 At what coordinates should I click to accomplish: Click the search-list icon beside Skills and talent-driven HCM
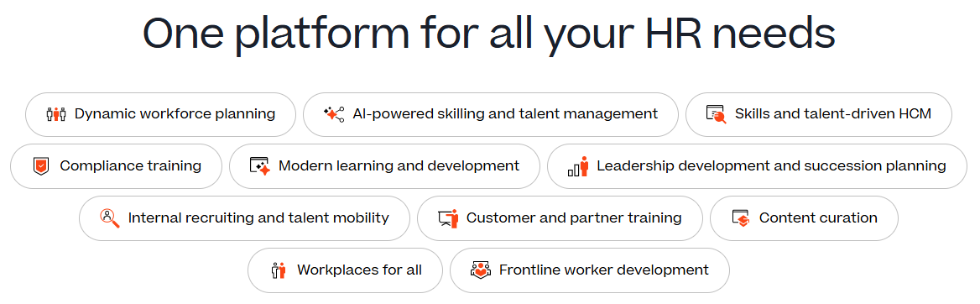click(717, 114)
